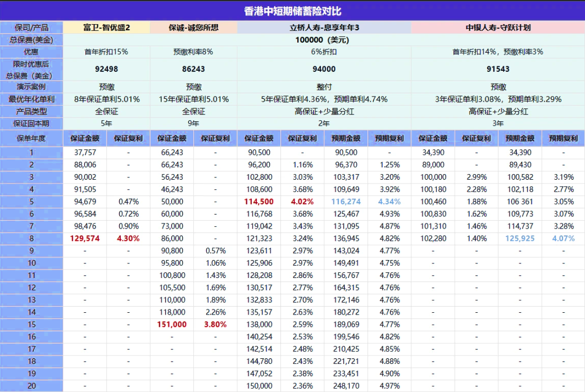Click the 首年折扣14%, 预缴利率3% cell
Viewport: 585px width, 392px height.
pyautogui.click(x=498, y=52)
